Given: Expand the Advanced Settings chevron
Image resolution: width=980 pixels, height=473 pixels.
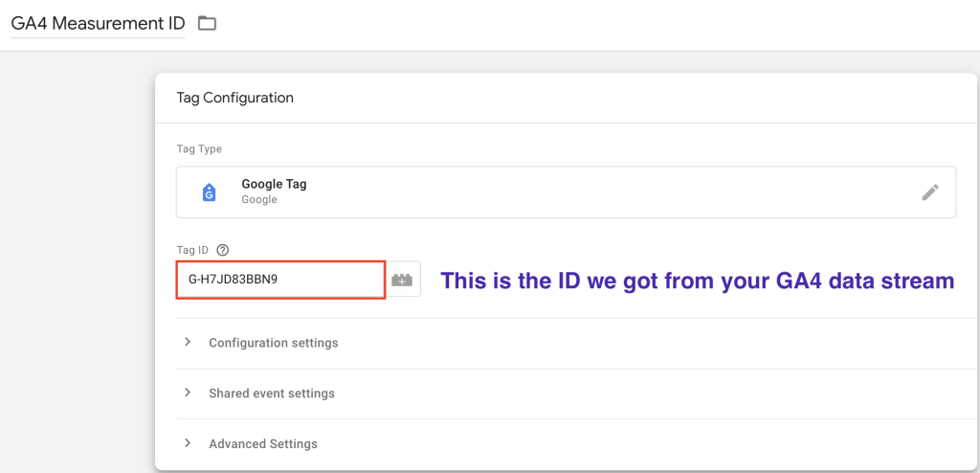Looking at the screenshot, I should 187,443.
